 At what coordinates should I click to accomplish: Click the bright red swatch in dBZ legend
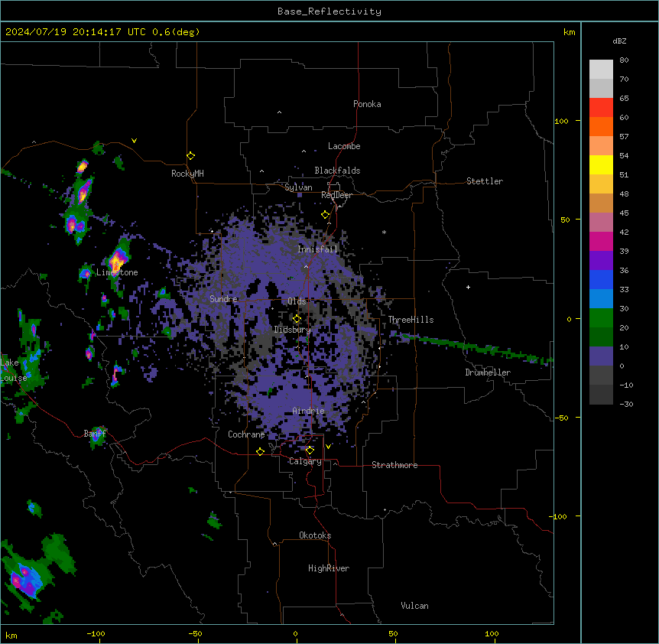click(601, 107)
